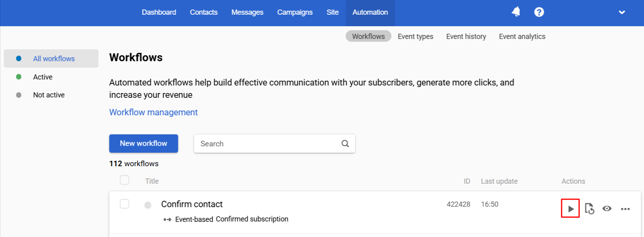This screenshot has width=644, height=237.
Task: Open the Workflow management link
Action: click(x=153, y=113)
